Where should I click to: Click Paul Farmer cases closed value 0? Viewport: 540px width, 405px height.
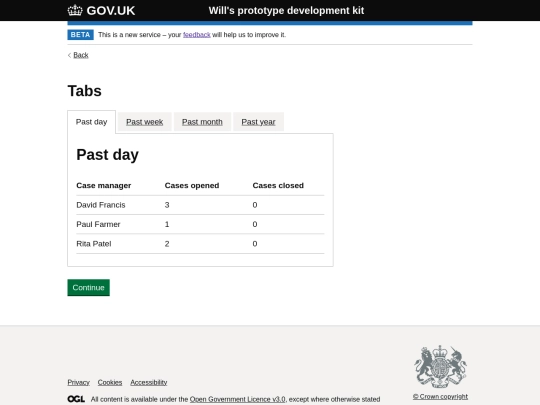point(255,224)
